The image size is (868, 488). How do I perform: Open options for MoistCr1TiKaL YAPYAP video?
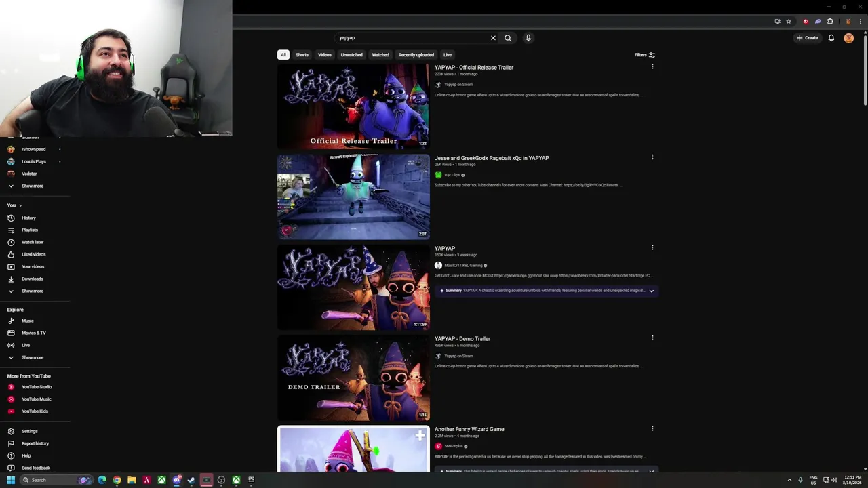coord(652,247)
